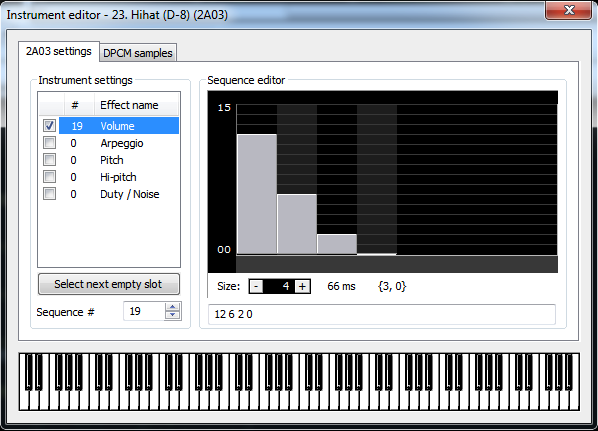Increment Sequence # spinner up arrow

click(173, 307)
